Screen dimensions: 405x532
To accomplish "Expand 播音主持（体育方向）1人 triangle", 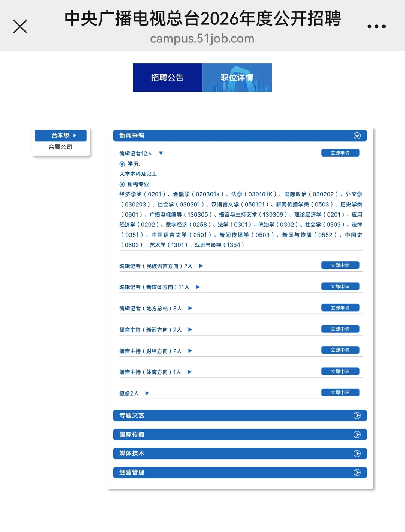I will (x=190, y=372).
